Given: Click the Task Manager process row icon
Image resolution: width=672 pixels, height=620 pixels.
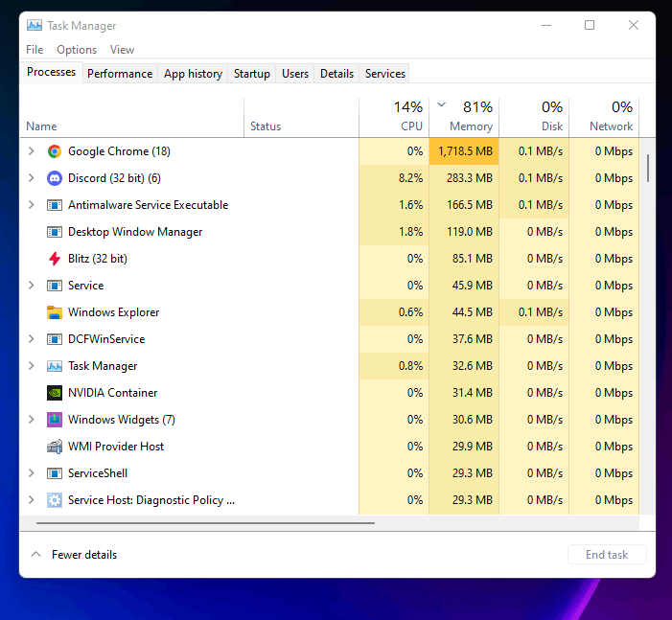Looking at the screenshot, I should pos(55,366).
